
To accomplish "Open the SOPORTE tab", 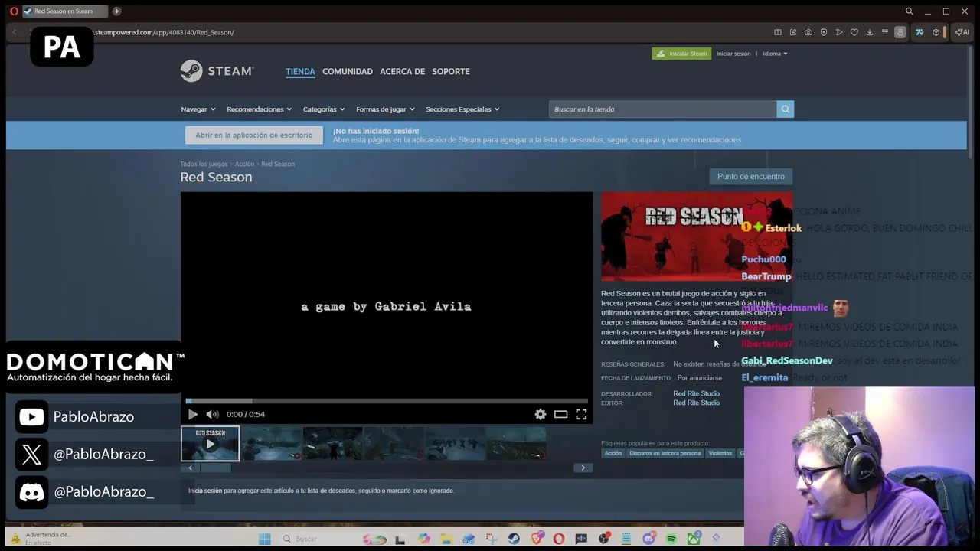I will tap(451, 71).
